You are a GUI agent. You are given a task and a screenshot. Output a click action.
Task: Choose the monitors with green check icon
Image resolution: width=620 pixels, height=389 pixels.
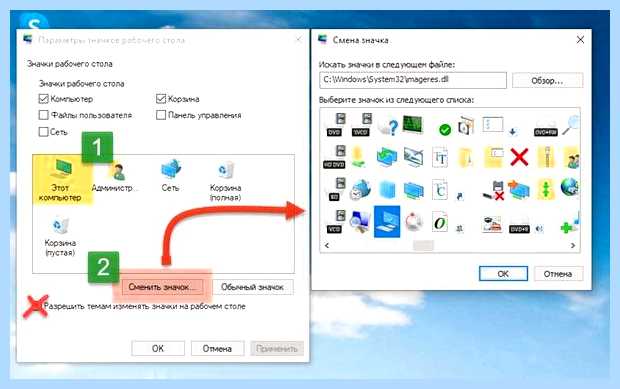point(387,157)
